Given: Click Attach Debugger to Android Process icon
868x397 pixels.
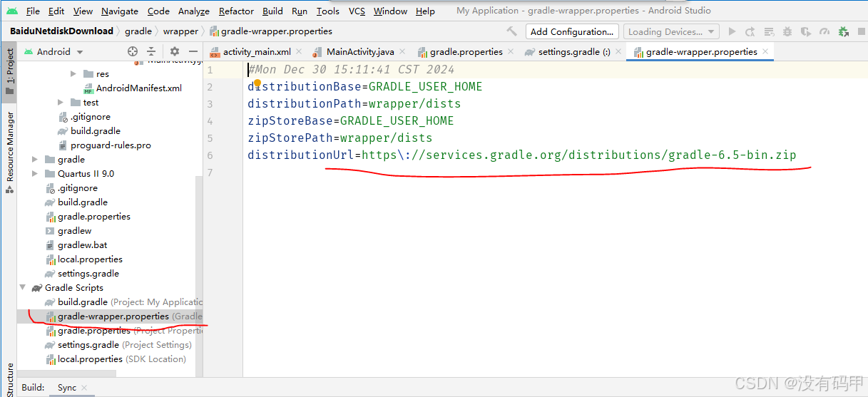Looking at the screenshot, I should (844, 31).
